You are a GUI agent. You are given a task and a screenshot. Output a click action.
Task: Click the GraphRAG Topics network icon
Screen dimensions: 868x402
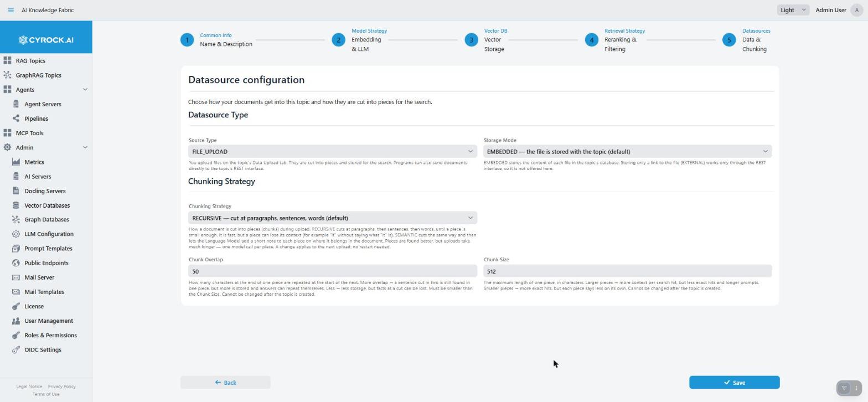pos(7,75)
